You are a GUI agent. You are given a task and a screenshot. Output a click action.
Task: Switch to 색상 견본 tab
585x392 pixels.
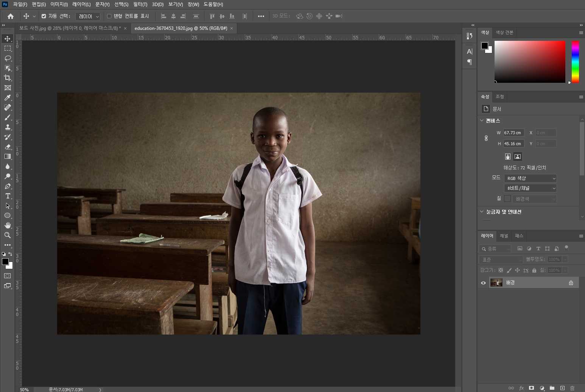click(504, 33)
